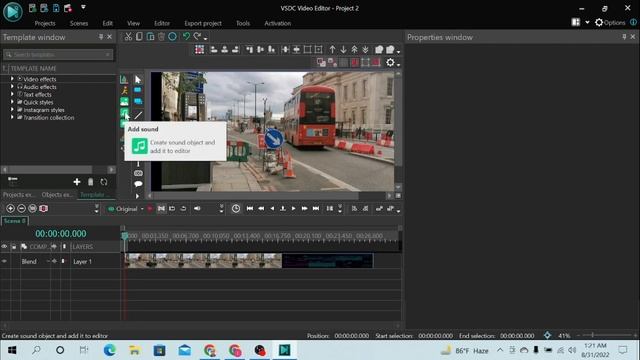Open the Activation menu
The height and width of the screenshot is (360, 640).
[278, 23]
